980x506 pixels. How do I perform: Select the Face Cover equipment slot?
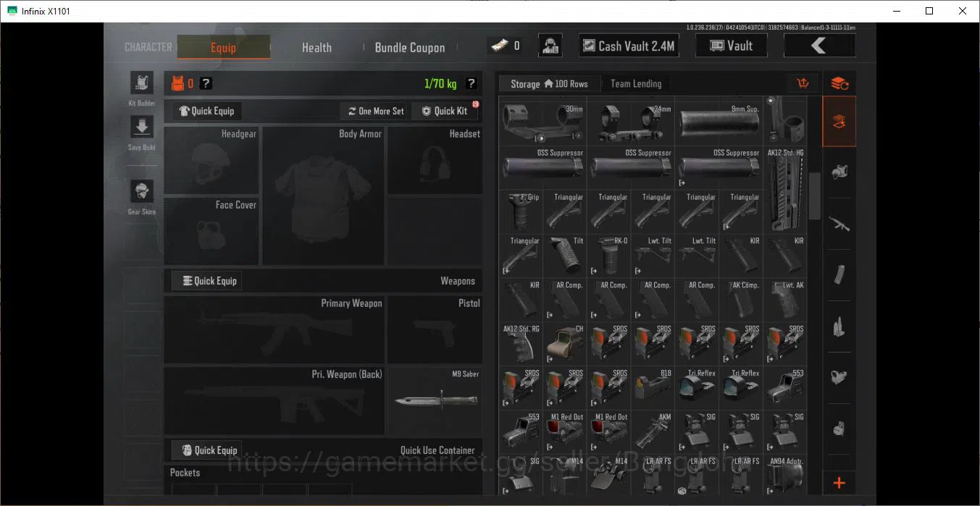tap(212, 231)
